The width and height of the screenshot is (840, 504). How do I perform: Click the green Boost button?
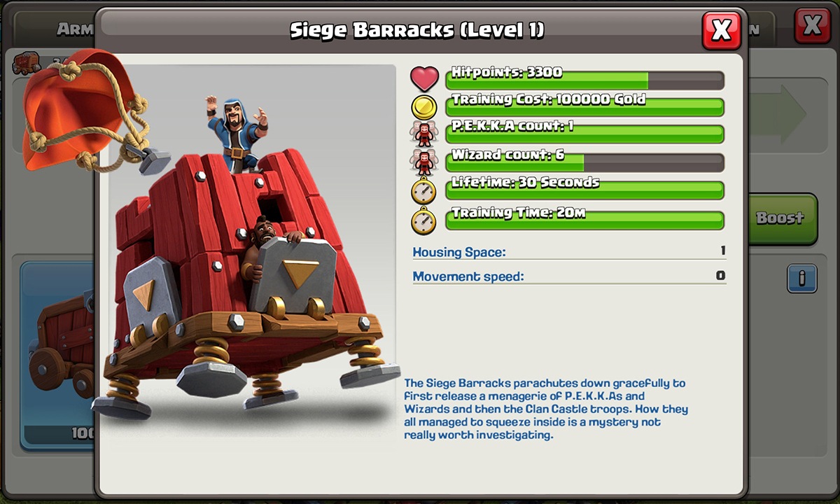click(x=781, y=218)
